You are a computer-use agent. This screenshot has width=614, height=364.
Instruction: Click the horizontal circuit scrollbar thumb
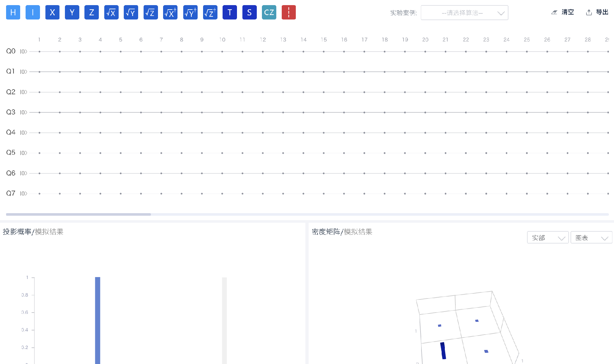point(78,214)
